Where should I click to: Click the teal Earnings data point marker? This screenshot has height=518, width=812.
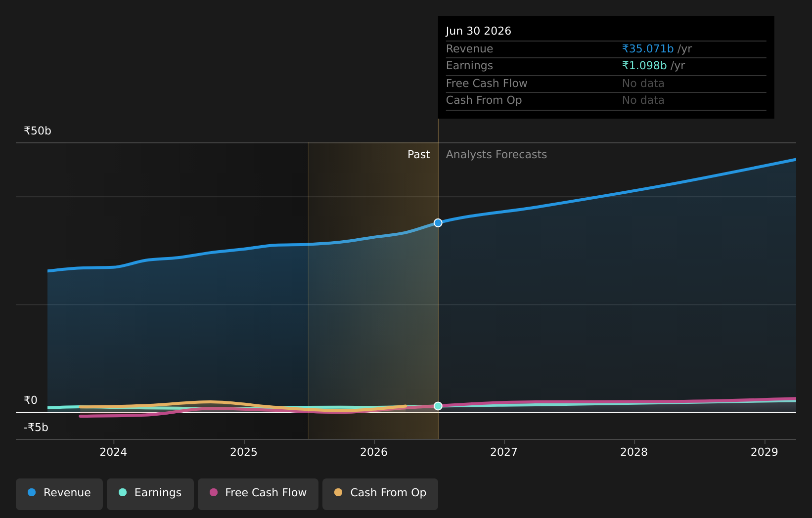[x=438, y=406]
